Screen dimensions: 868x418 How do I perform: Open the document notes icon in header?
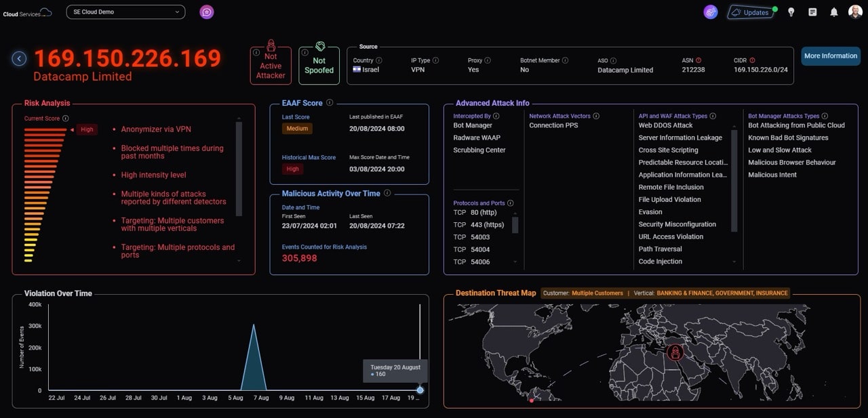tap(813, 12)
